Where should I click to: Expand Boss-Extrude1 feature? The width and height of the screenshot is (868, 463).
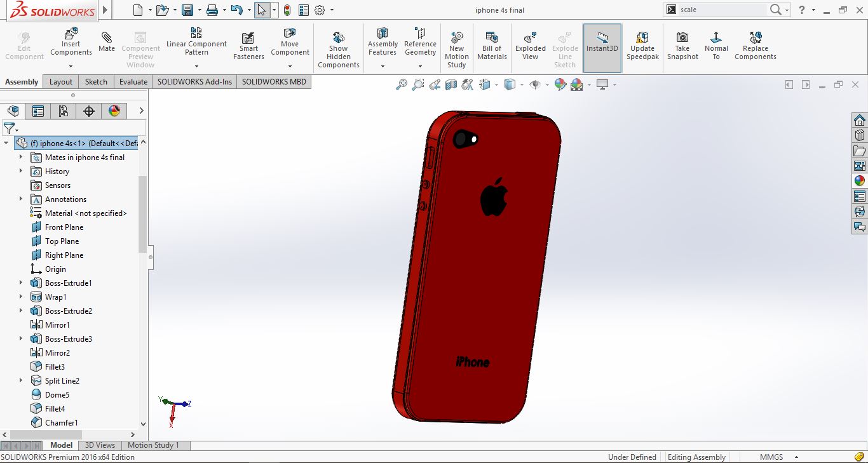(21, 283)
